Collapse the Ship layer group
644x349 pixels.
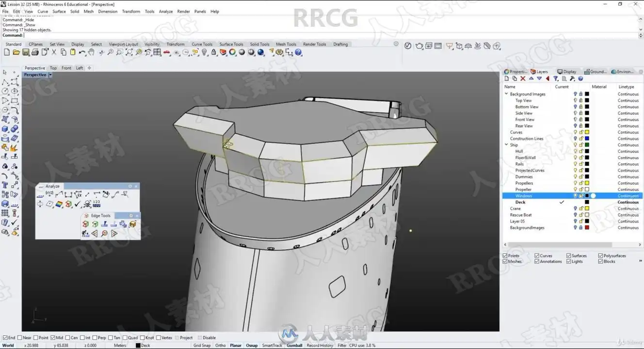pyautogui.click(x=506, y=145)
